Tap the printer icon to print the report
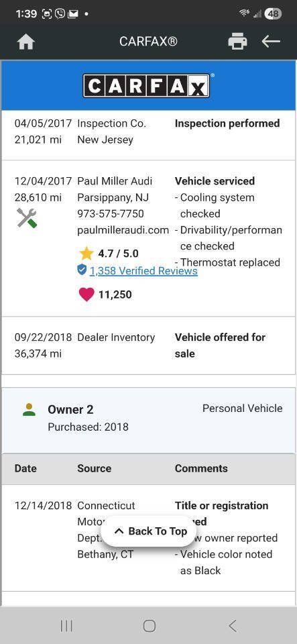 coord(237,42)
